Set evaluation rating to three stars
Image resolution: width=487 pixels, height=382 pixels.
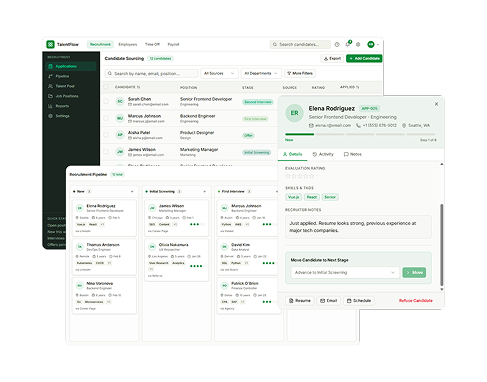point(300,176)
